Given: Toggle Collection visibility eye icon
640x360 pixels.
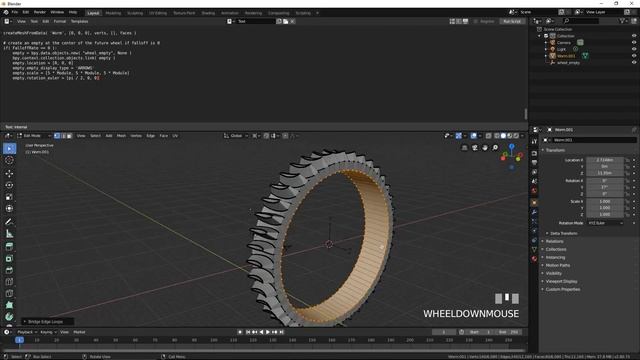Looking at the screenshot, I should [x=634, y=36].
